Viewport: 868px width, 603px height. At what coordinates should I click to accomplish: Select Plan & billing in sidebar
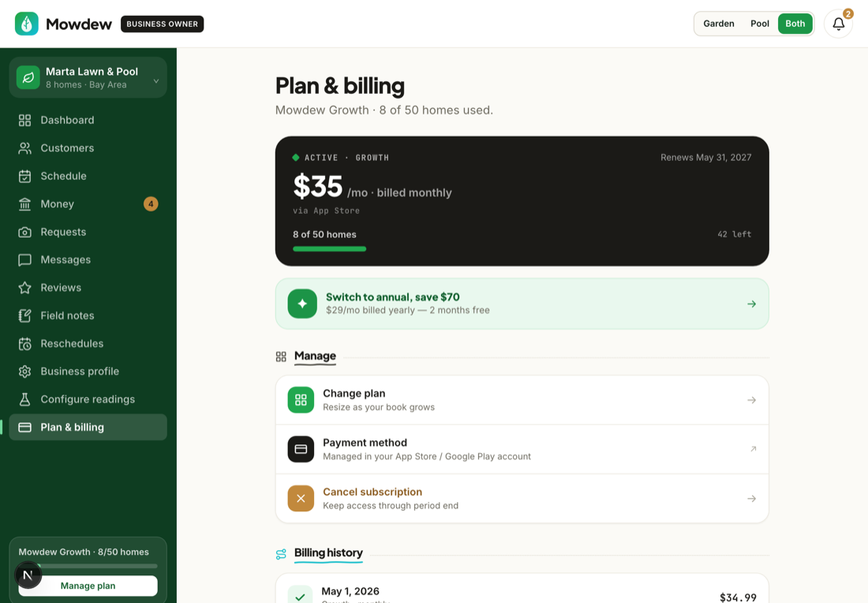[88, 428]
